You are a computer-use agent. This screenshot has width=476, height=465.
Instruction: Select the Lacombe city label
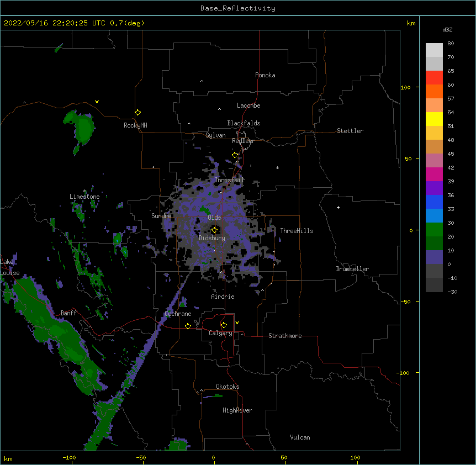point(248,105)
